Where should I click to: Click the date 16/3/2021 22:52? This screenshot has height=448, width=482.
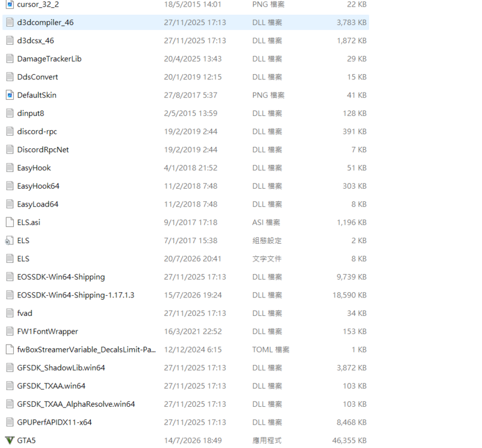click(193, 331)
